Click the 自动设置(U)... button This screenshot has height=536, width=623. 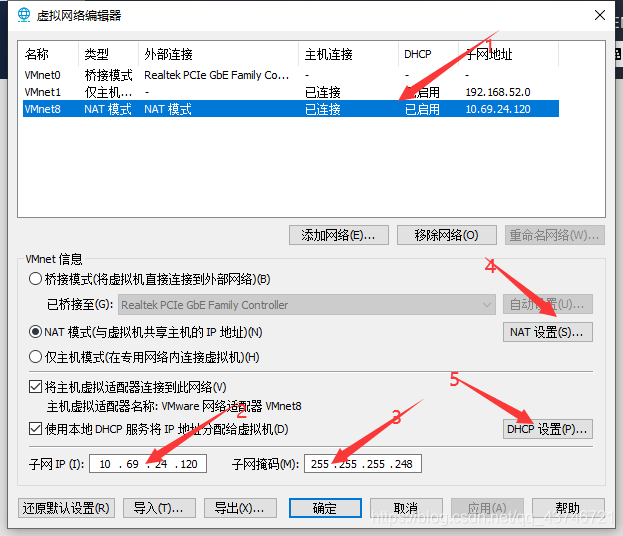[x=548, y=304]
